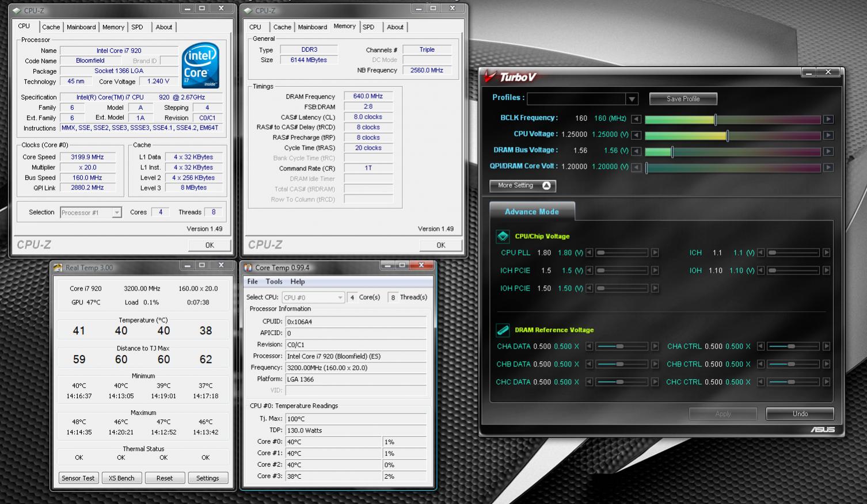
Task: Open Core Temp Help menu
Action: click(298, 281)
